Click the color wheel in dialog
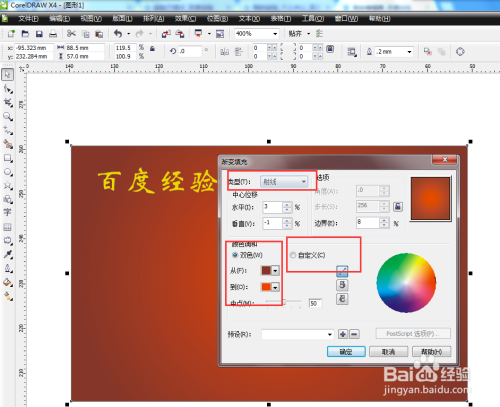Screen dimensions: 500x407 (406, 283)
